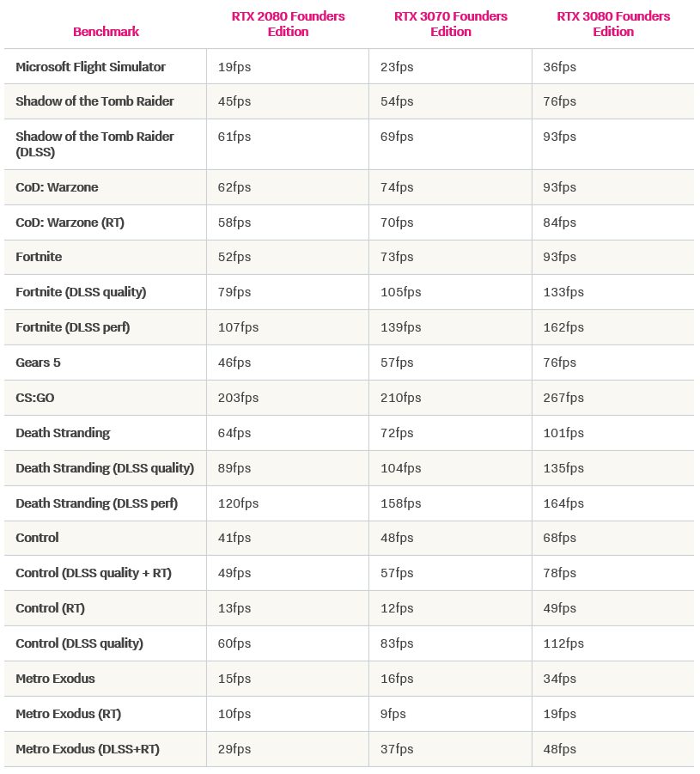Select the CS:GO row label
This screenshot has width=700, height=774.
tap(34, 398)
